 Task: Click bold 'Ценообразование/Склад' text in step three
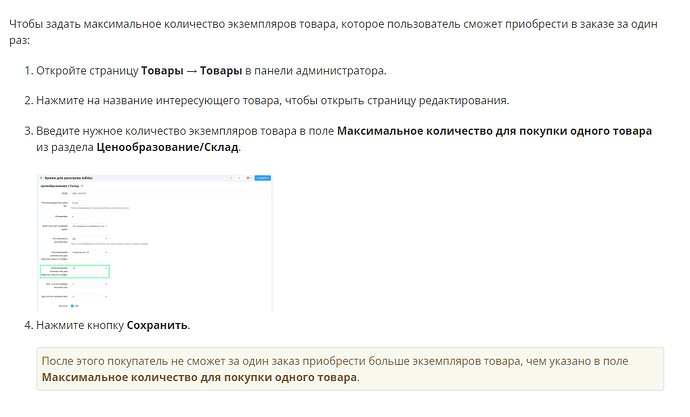pos(168,147)
